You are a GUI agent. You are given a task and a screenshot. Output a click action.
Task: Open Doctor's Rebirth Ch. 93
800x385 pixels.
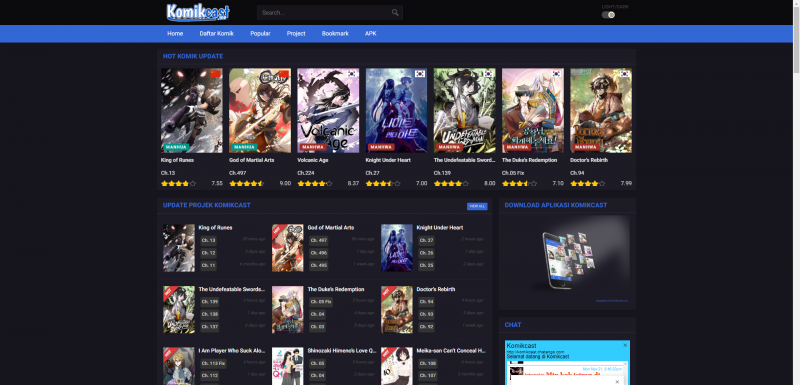[427, 314]
